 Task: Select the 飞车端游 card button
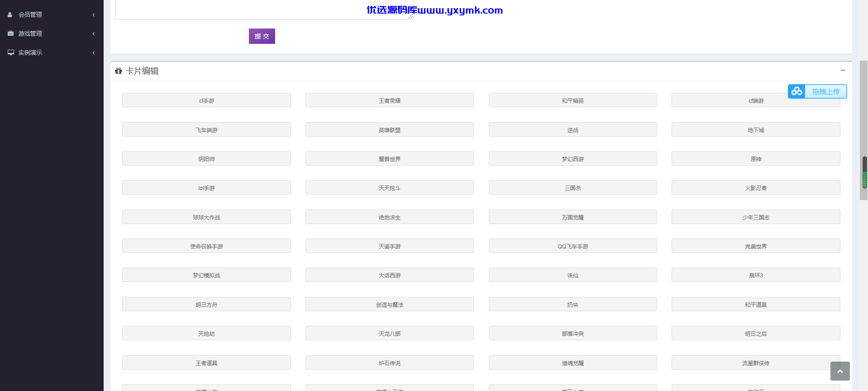pos(206,130)
